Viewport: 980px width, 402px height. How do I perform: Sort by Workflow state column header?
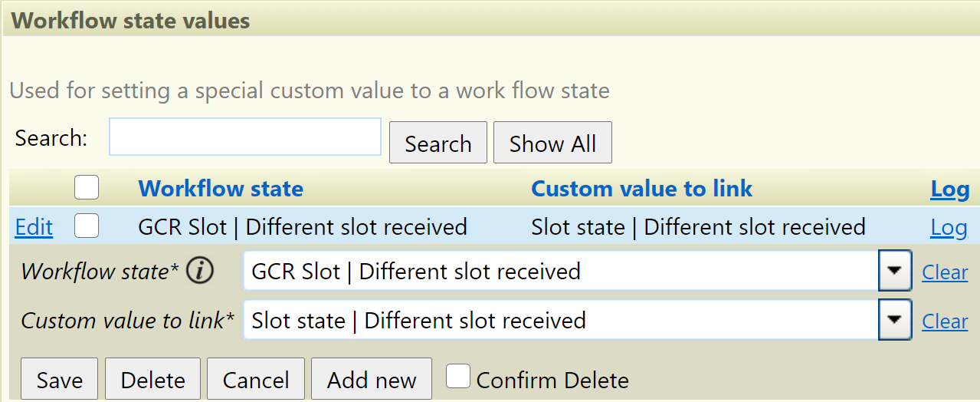221,189
